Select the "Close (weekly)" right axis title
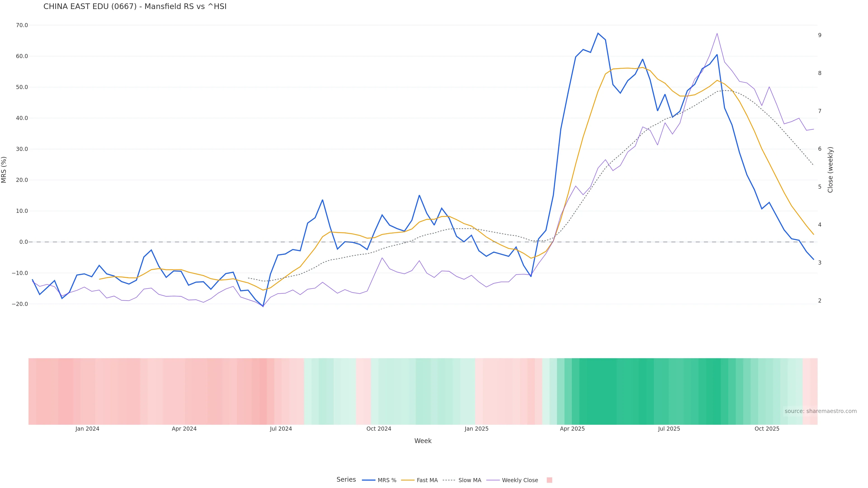This screenshot has height=488, width=868. point(830,170)
